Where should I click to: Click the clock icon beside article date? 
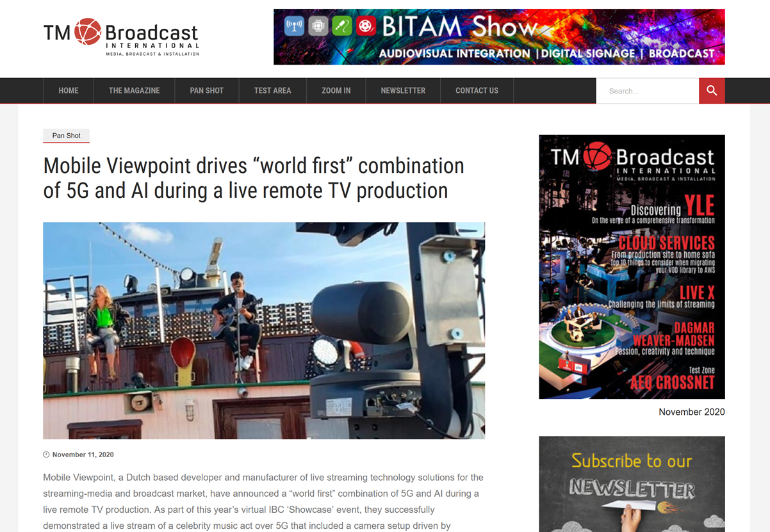[x=46, y=455]
